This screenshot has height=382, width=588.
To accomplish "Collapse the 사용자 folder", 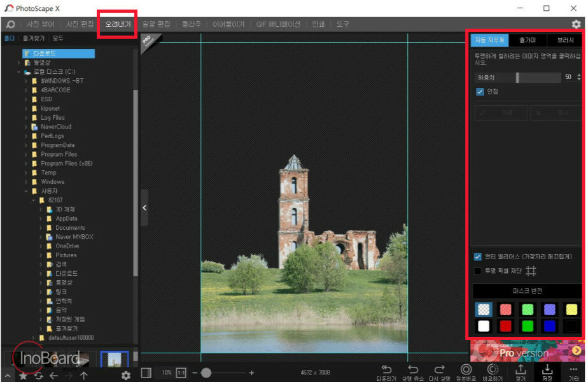I will point(26,191).
